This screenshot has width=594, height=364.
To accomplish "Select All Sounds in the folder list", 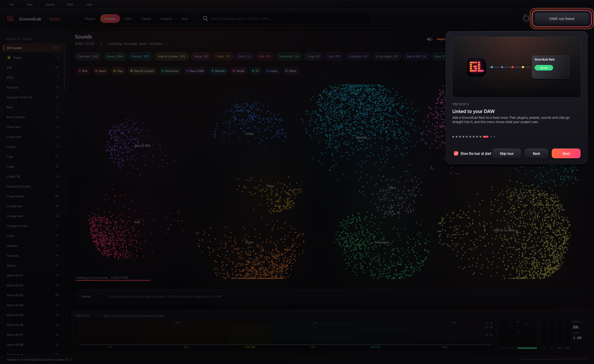I will pos(33,48).
